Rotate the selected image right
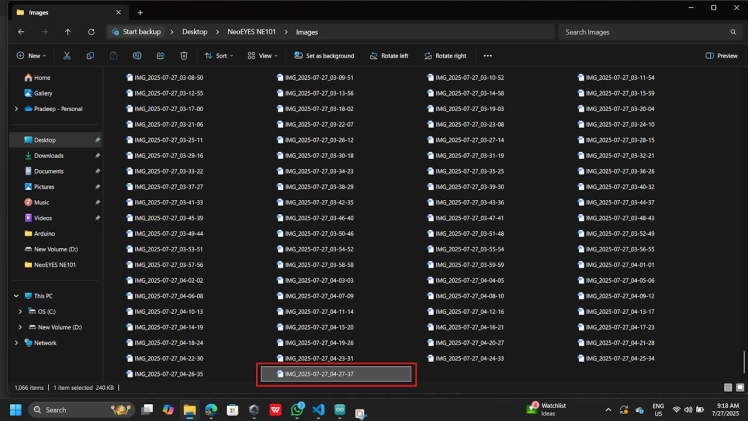The height and width of the screenshot is (421, 748). tap(445, 56)
